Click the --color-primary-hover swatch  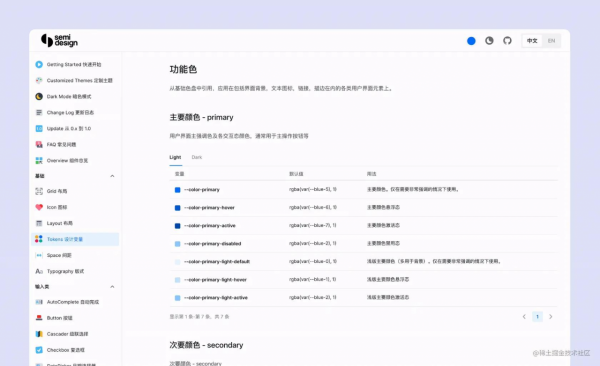click(178, 208)
